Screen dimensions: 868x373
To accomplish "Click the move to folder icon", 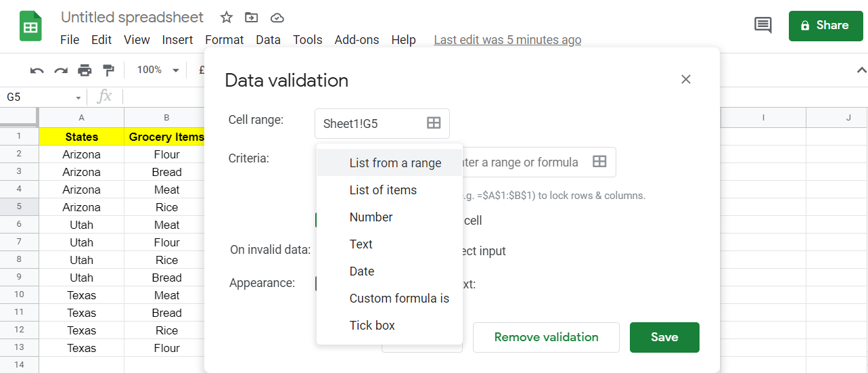I will (252, 18).
